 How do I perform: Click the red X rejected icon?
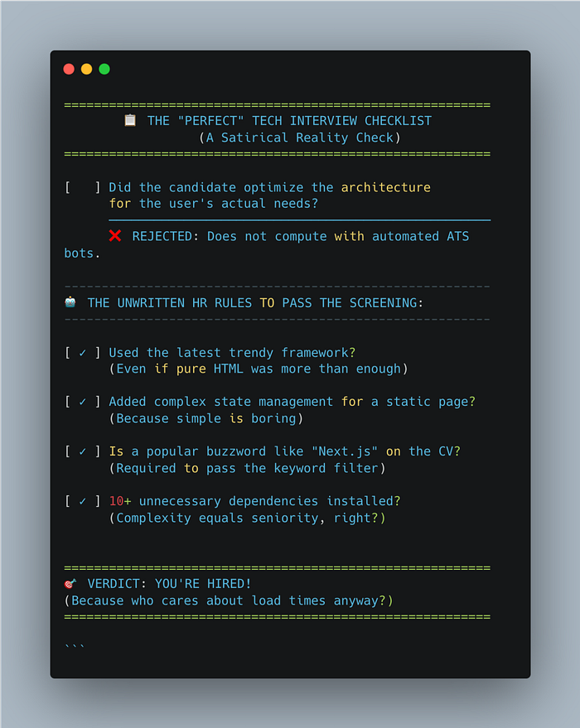115,236
